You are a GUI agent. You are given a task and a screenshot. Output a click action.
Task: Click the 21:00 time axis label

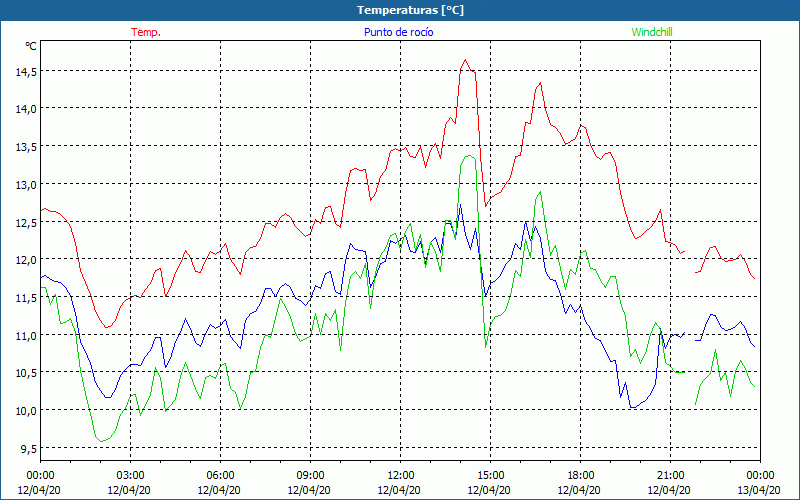point(670,476)
